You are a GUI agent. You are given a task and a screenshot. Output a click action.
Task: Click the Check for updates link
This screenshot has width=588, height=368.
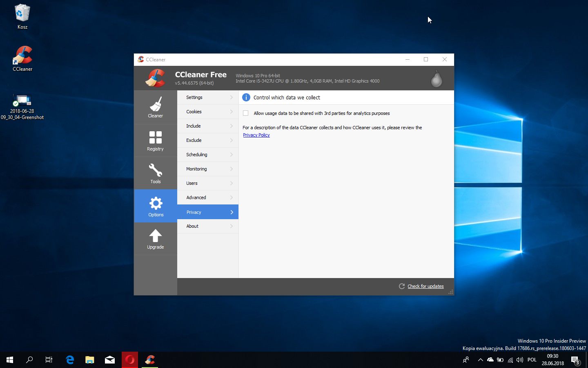click(425, 286)
